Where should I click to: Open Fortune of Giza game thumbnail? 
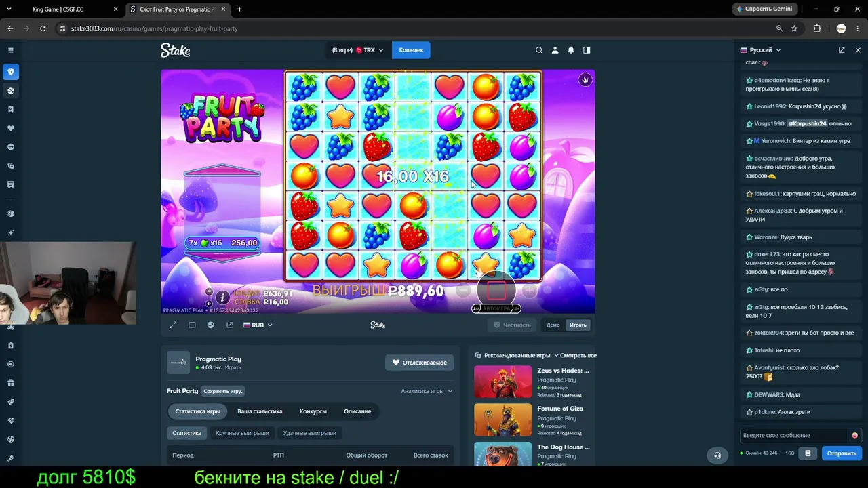pyautogui.click(x=502, y=420)
